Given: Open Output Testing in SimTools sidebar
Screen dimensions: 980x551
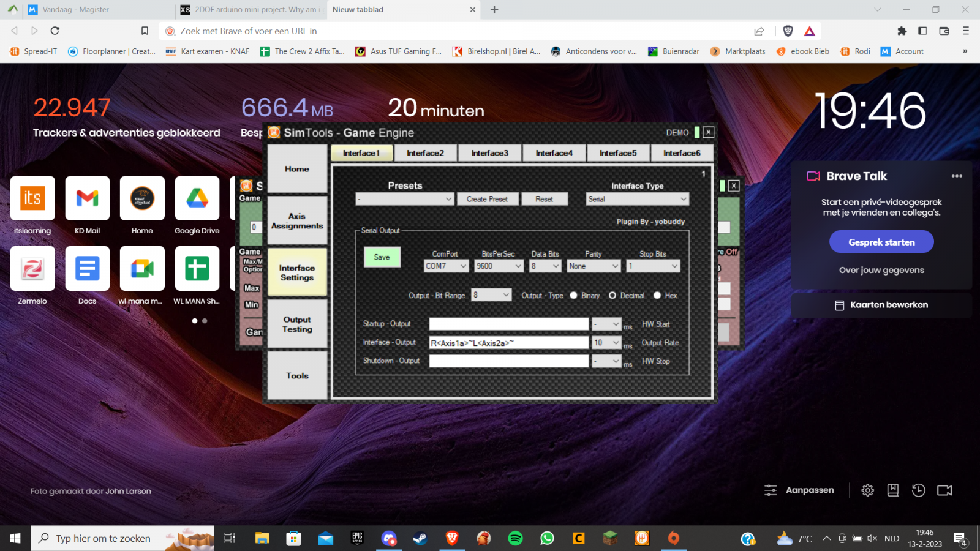Looking at the screenshot, I should (297, 324).
